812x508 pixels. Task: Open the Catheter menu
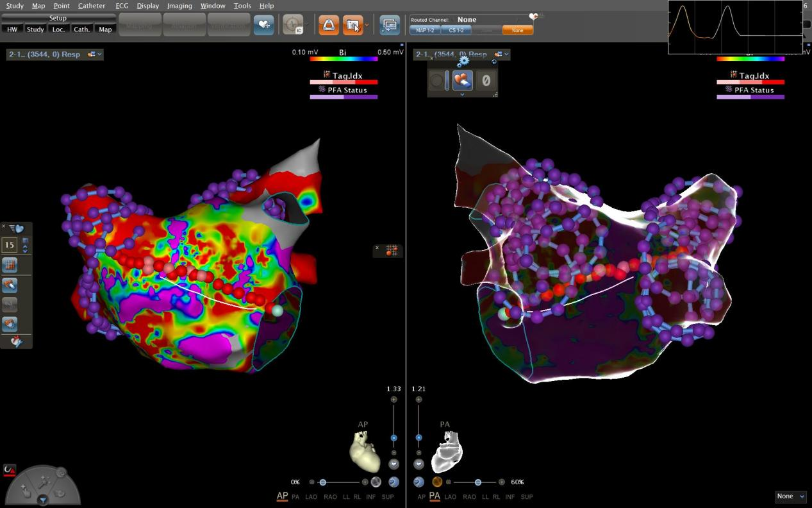pos(92,6)
